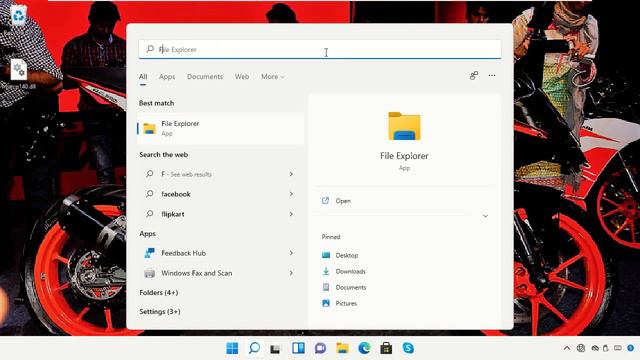The height and width of the screenshot is (360, 640).
Task: Select the All search tab
Action: click(143, 77)
